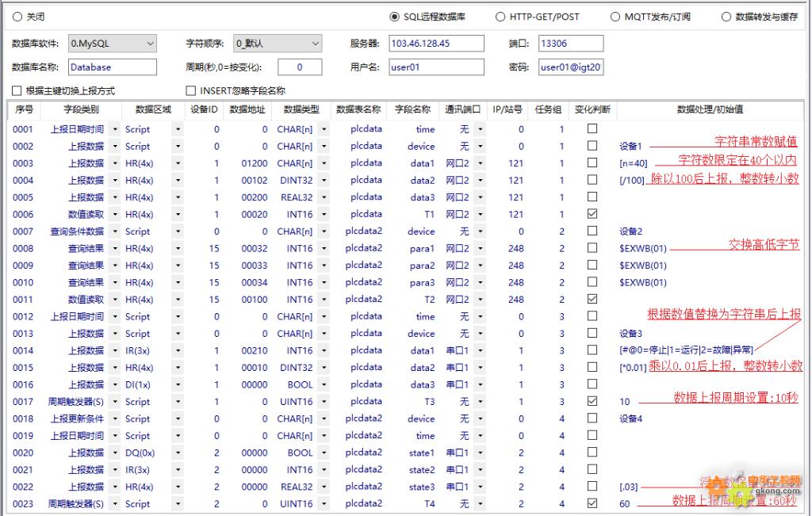Click the 设备4 initial value cell
The height and width of the screenshot is (516, 812).
pos(630,419)
